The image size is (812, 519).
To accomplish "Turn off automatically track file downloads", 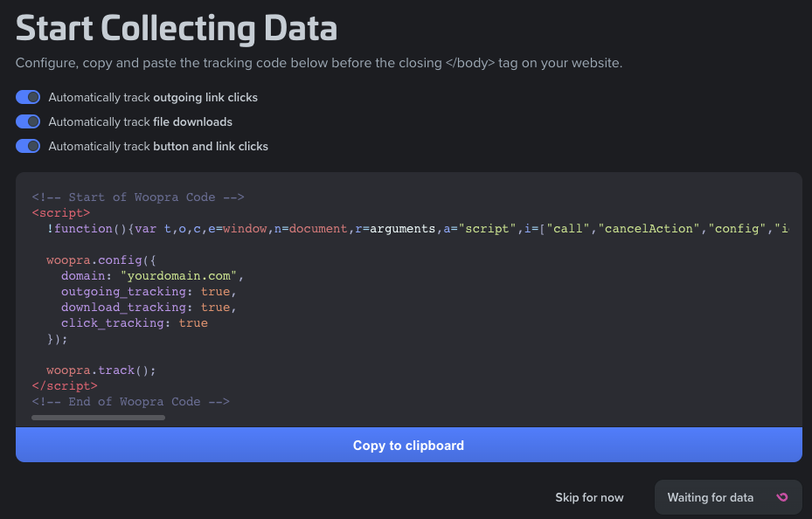I will pyautogui.click(x=27, y=121).
